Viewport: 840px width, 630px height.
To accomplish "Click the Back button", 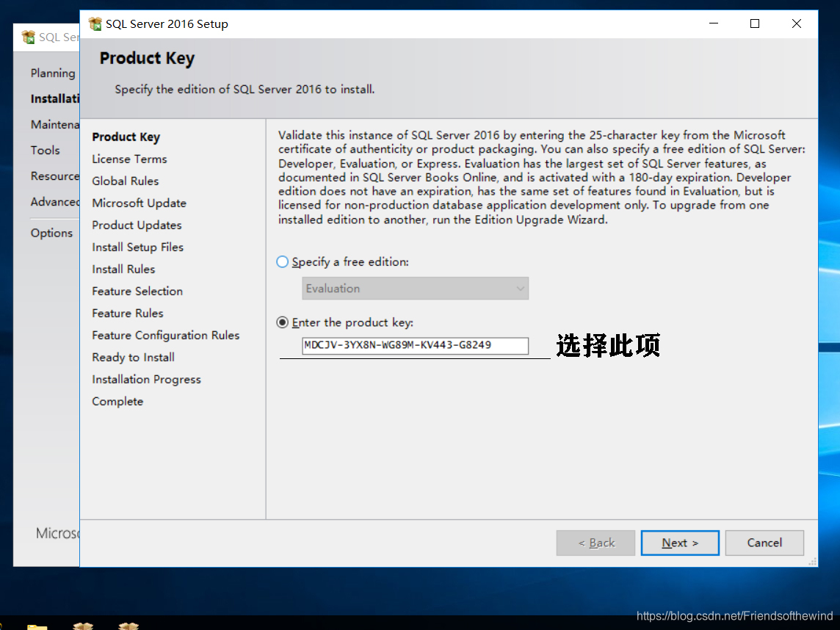I will click(595, 543).
